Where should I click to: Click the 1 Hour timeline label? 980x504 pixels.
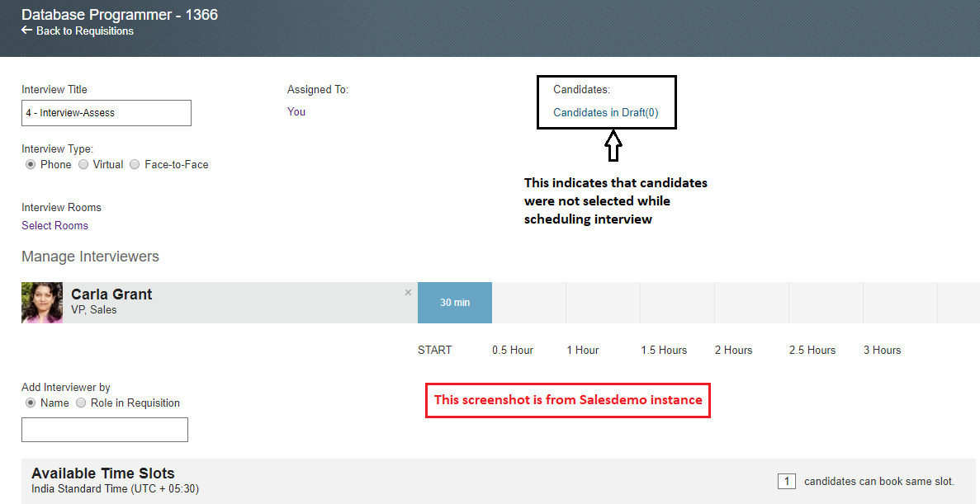tap(583, 351)
